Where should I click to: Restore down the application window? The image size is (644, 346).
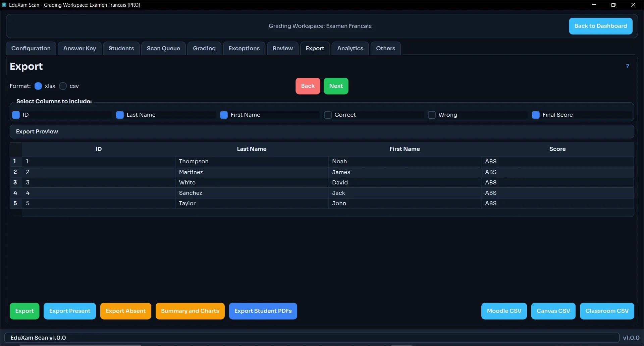pyautogui.click(x=613, y=5)
